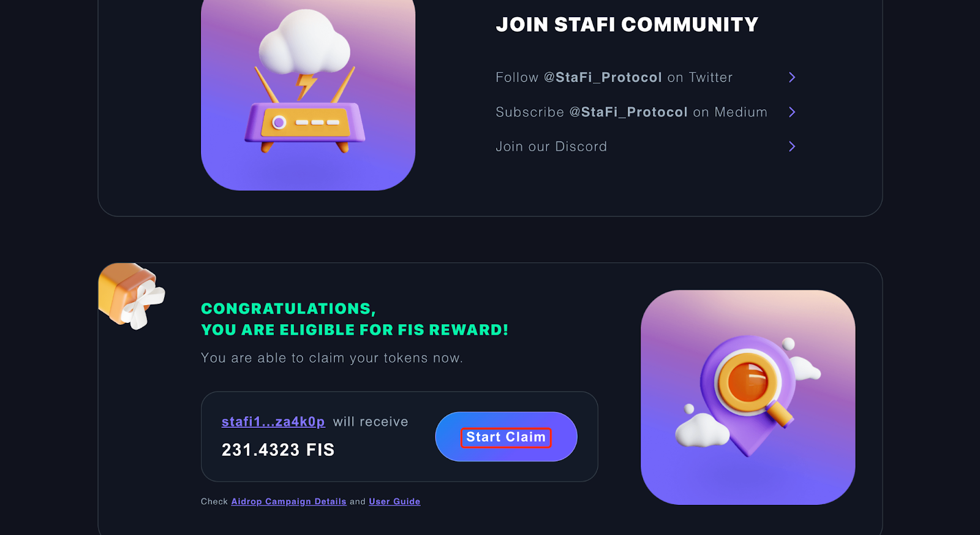Click the eligible for FIS reward heading
Screen dimensions: 980x535
pyautogui.click(x=355, y=319)
